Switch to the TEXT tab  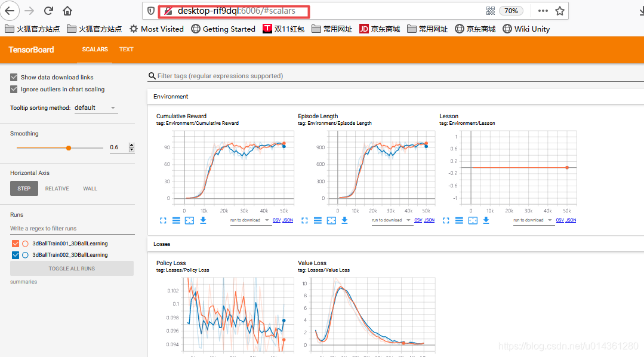point(126,50)
